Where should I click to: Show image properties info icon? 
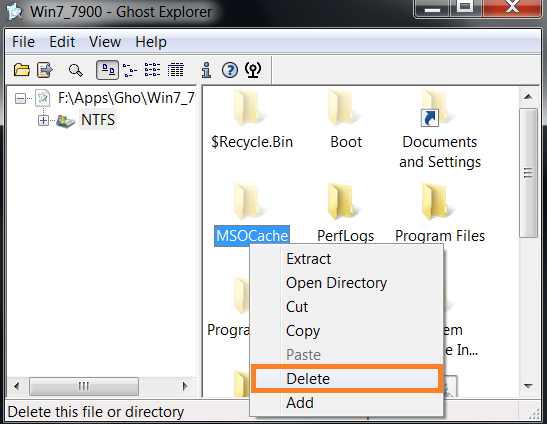tap(207, 70)
